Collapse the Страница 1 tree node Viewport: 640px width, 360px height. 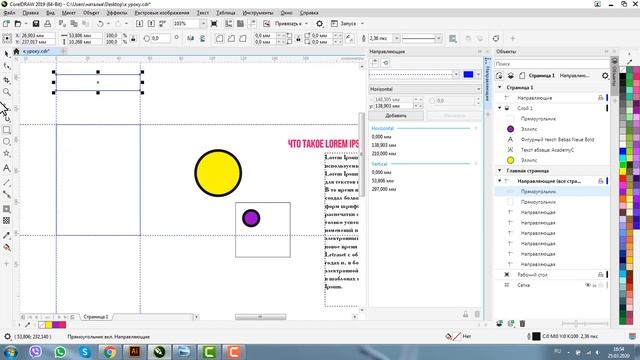click(500, 87)
